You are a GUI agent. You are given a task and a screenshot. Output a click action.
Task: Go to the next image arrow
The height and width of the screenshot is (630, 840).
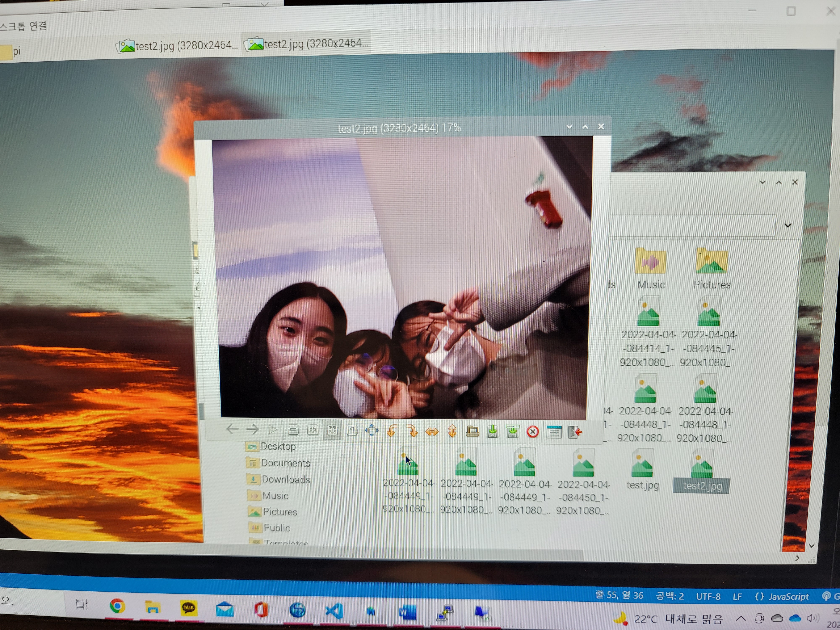tap(253, 429)
